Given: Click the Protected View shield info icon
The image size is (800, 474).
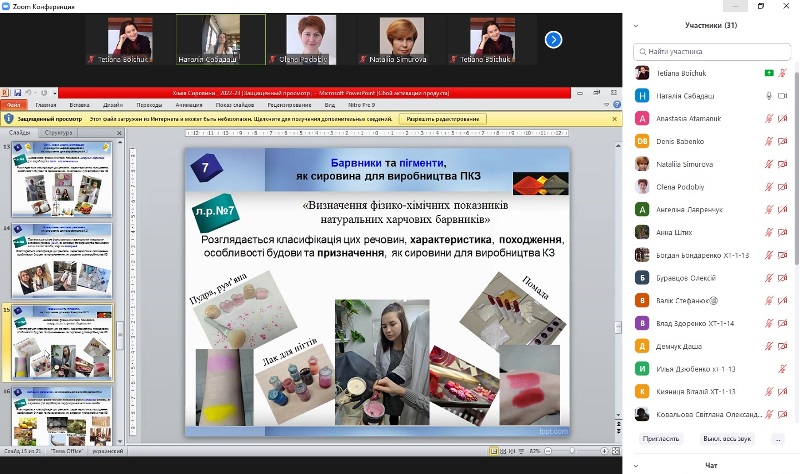Looking at the screenshot, I should point(9,119).
